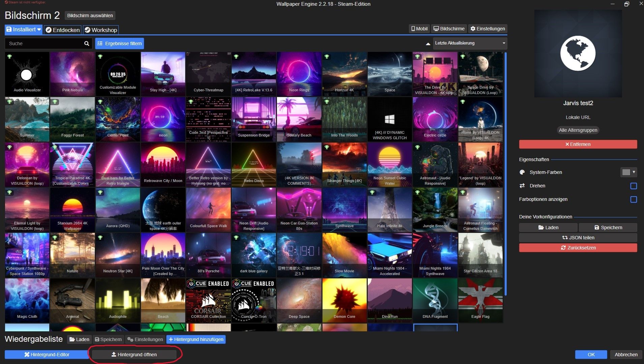Click the red Entfernen button
The height and width of the screenshot is (364, 644).
[x=578, y=144]
